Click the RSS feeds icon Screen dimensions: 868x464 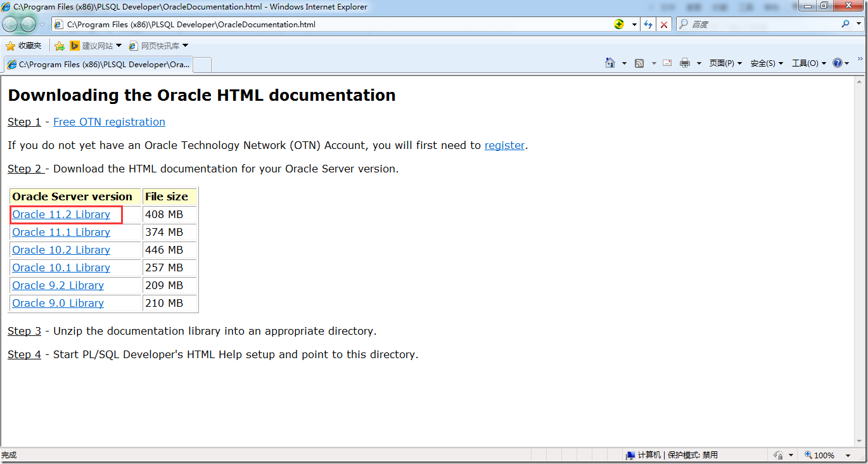639,63
